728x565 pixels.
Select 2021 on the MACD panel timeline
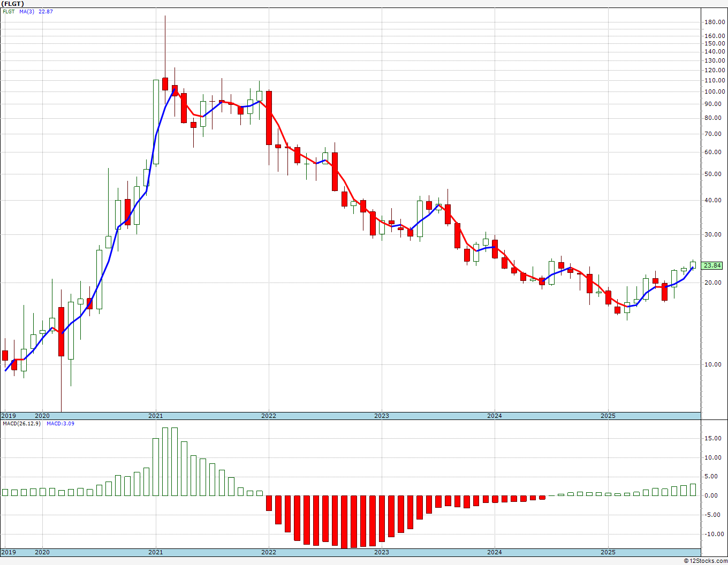[x=155, y=552]
